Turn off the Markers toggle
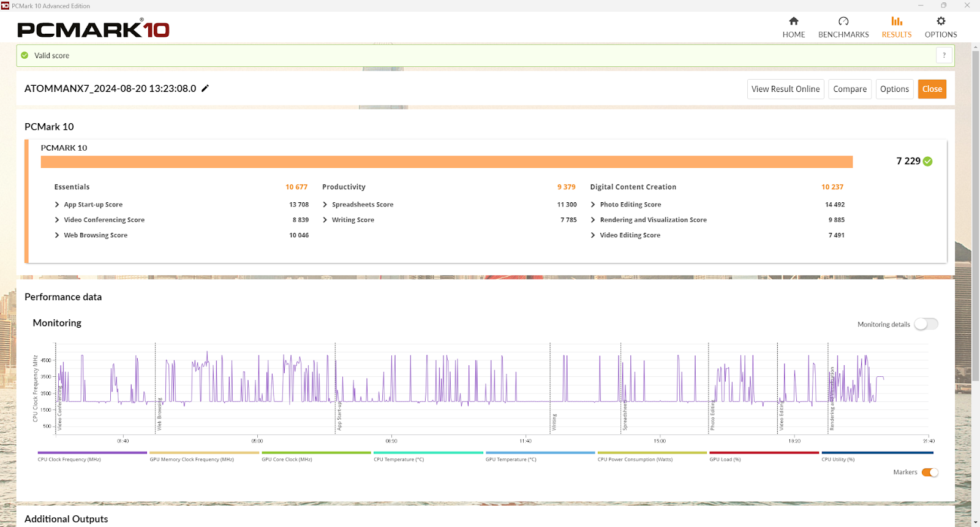This screenshot has height=527, width=980. point(930,472)
